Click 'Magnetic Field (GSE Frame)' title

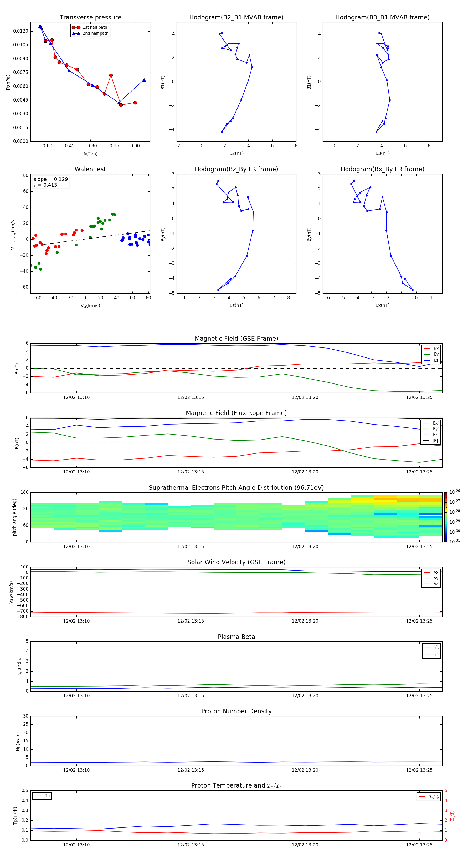pos(236,339)
